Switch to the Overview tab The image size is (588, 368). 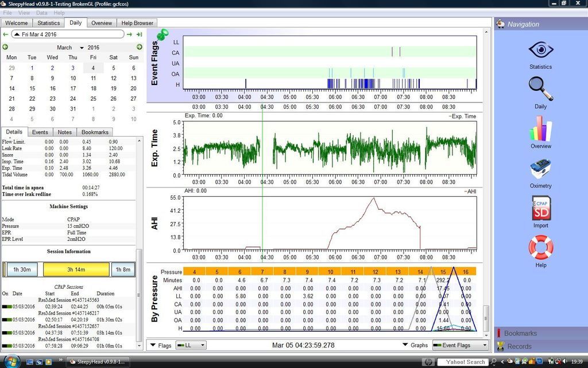tap(102, 23)
